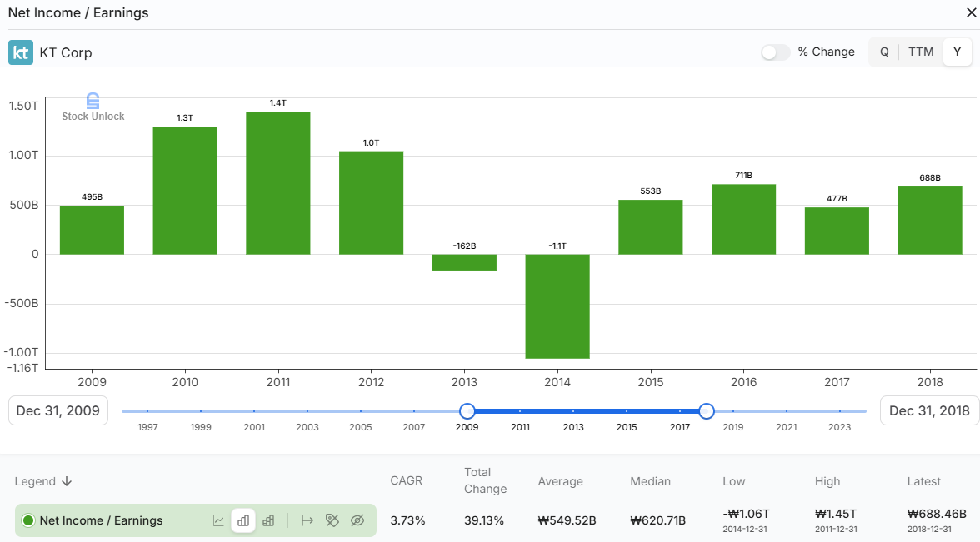
Task: Click the KT Corp company logo icon
Action: 21,52
